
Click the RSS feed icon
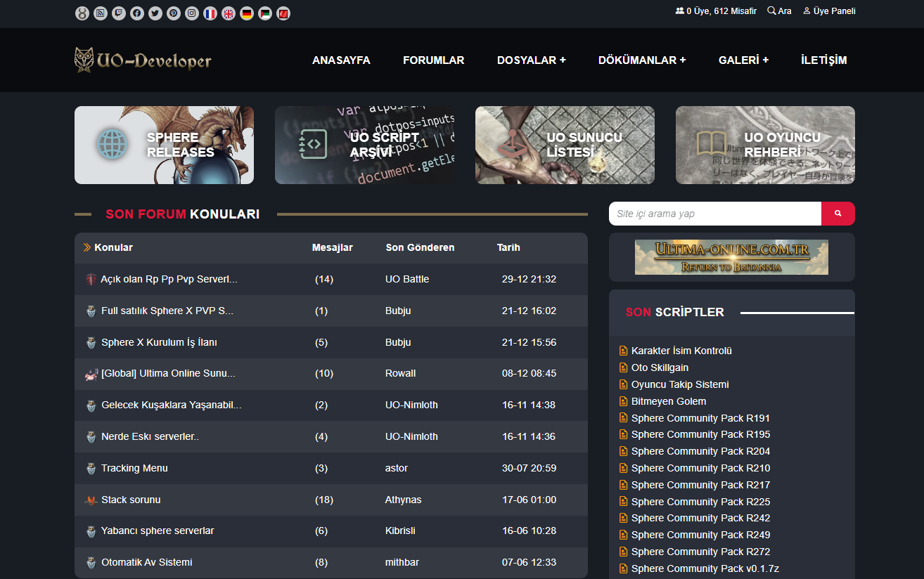point(101,13)
